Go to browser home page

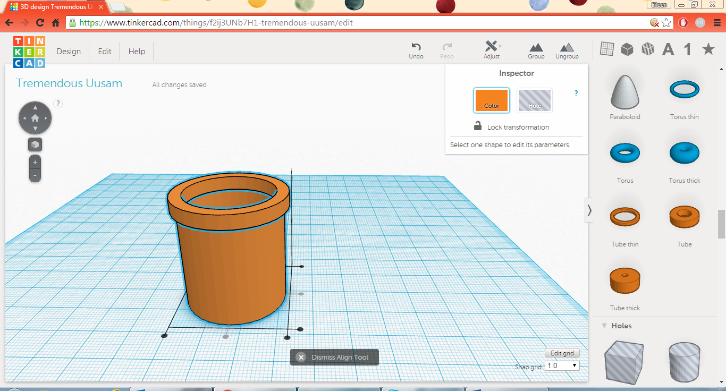coord(56,23)
